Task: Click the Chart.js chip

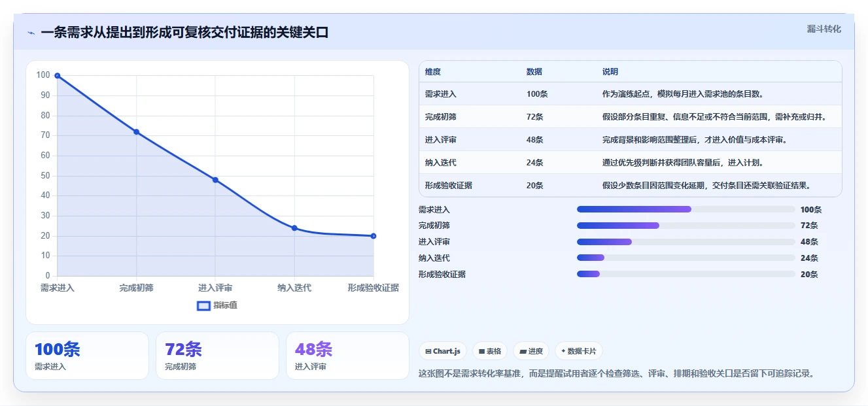Action: tap(443, 351)
